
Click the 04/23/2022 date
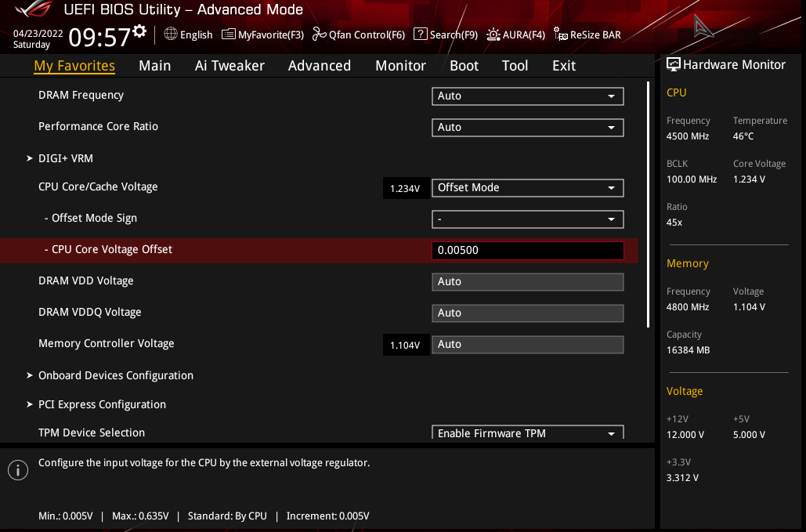point(38,34)
